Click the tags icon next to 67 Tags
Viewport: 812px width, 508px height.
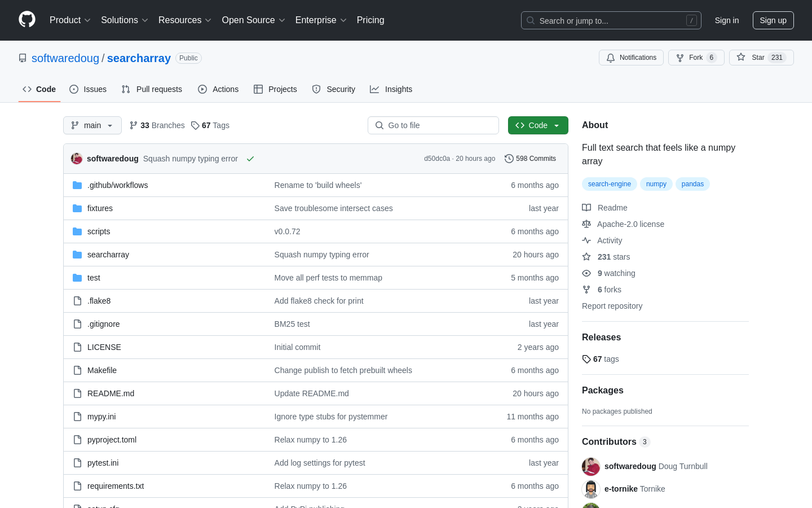(195, 125)
